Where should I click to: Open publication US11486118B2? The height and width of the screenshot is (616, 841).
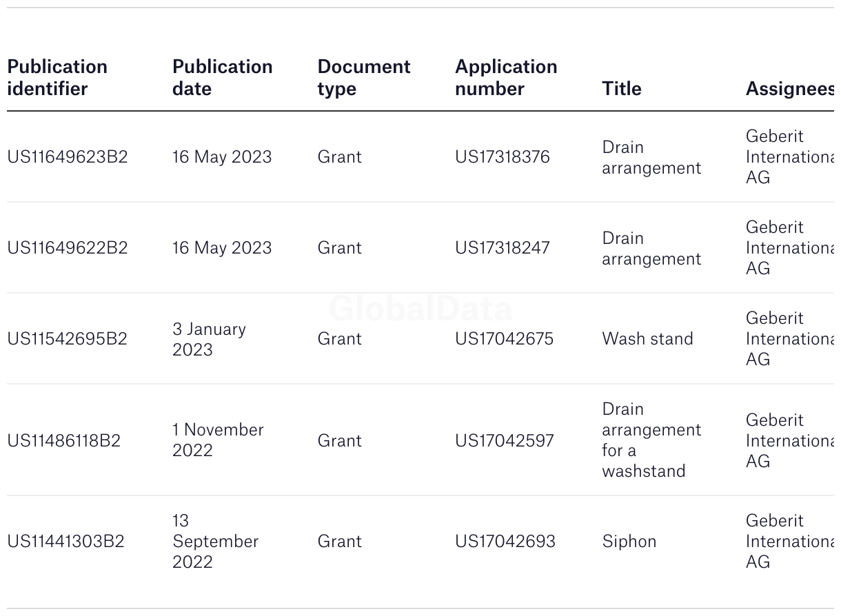tap(64, 441)
